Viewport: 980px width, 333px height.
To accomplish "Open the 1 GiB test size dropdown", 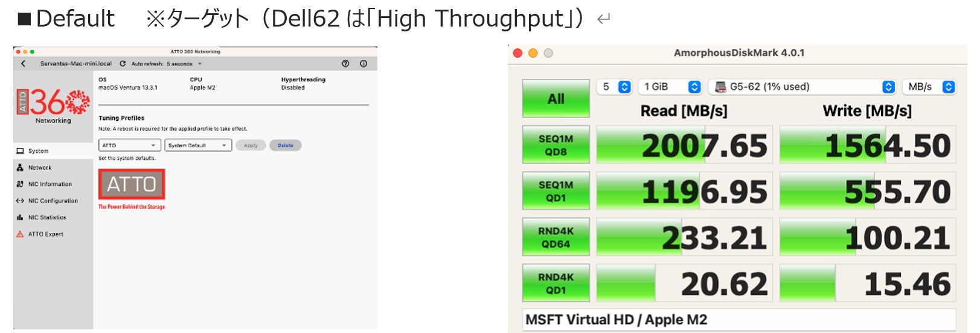I will point(671,87).
